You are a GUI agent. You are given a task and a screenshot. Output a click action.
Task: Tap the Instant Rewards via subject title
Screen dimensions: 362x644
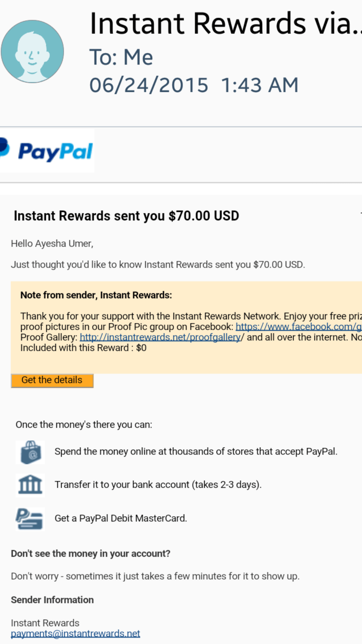(226, 23)
